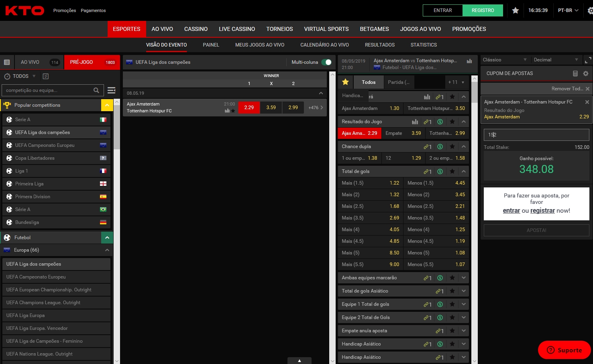Select the Partida markets tab
Screen dimensions: 593x364
399,82
